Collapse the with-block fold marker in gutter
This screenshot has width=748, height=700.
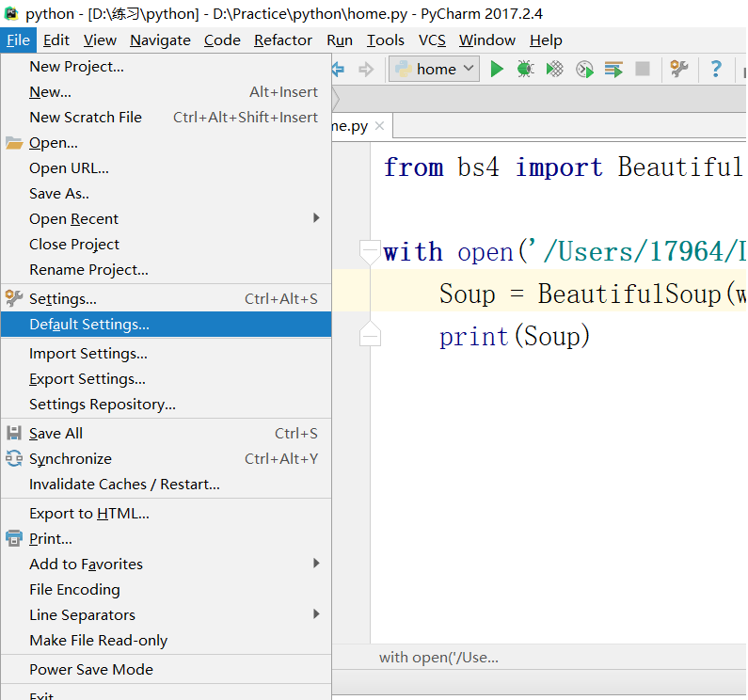[x=370, y=252]
